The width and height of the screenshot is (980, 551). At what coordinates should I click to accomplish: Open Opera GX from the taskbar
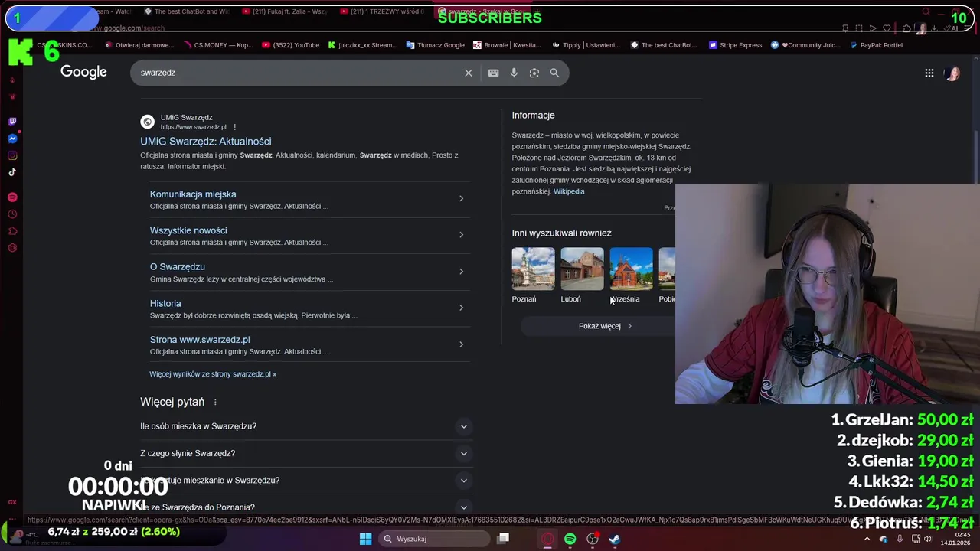[x=547, y=539]
